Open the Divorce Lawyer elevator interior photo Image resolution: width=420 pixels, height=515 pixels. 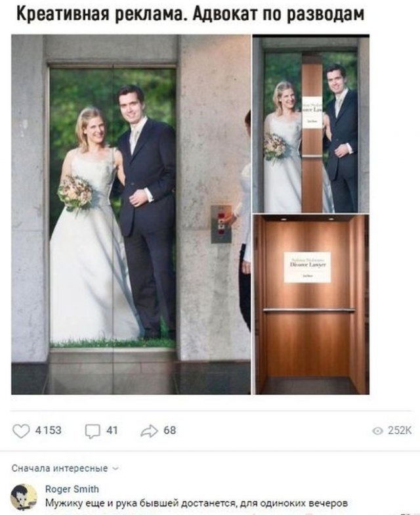pyautogui.click(x=311, y=304)
